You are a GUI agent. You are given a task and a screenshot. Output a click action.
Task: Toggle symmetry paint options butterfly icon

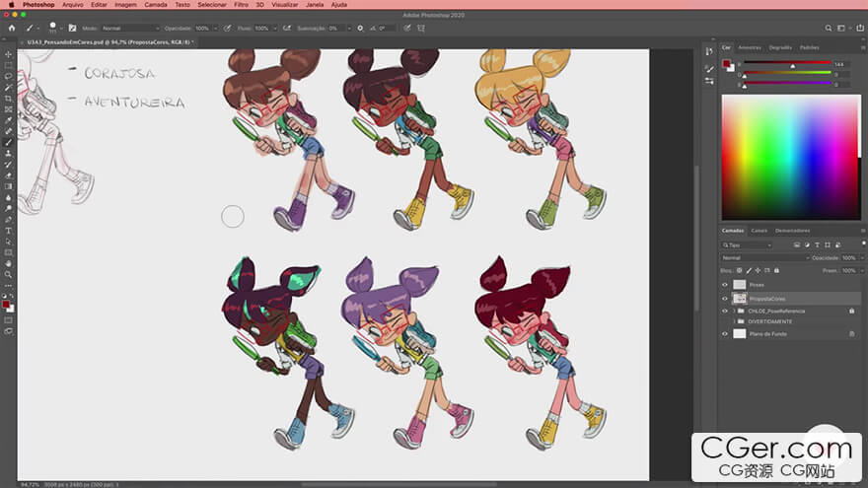pyautogui.click(x=421, y=29)
